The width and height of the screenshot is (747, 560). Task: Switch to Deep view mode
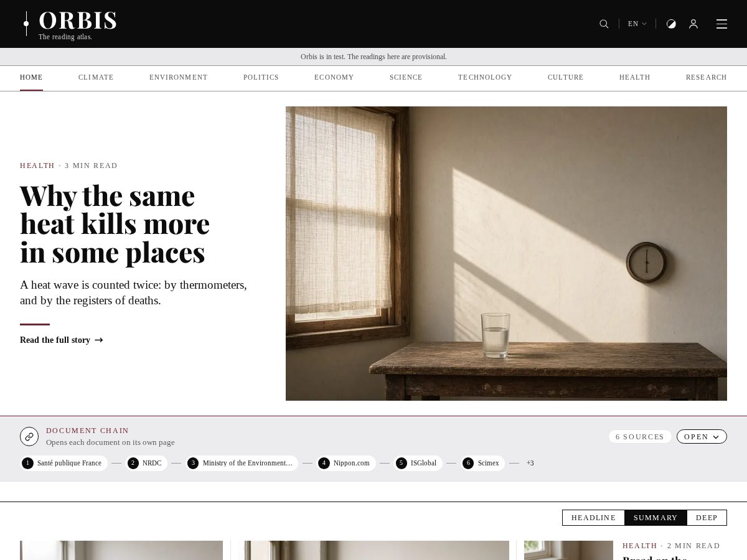707,518
